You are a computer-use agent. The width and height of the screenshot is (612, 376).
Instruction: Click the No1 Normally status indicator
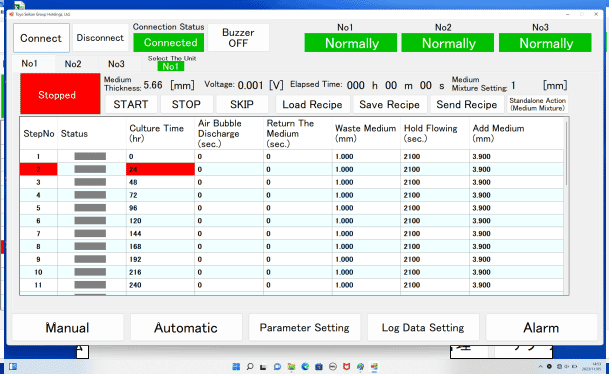(351, 43)
